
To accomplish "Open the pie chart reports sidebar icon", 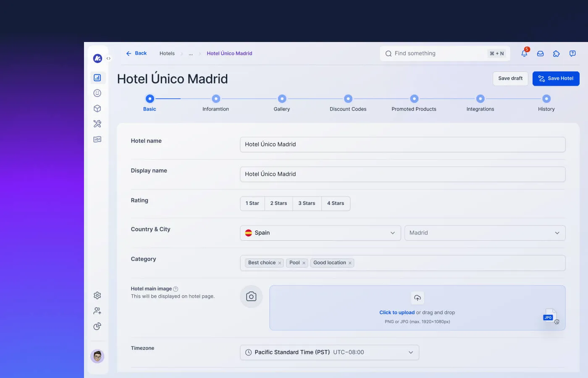I will (x=97, y=326).
